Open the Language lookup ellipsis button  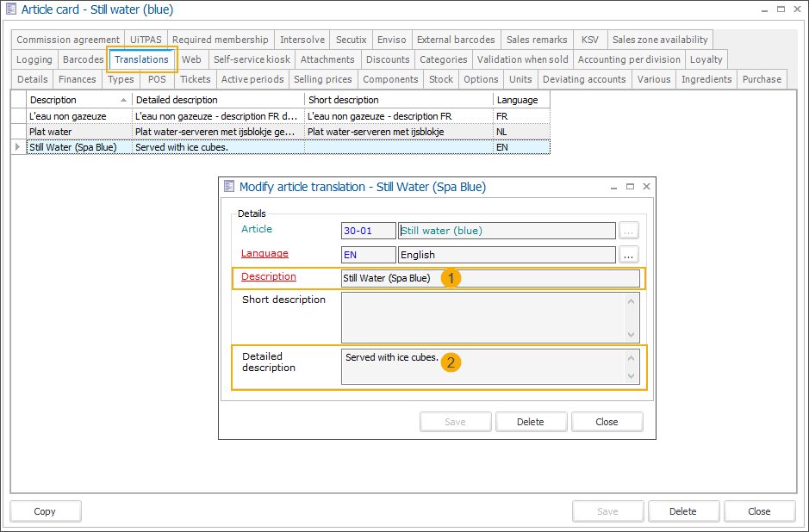click(x=629, y=255)
